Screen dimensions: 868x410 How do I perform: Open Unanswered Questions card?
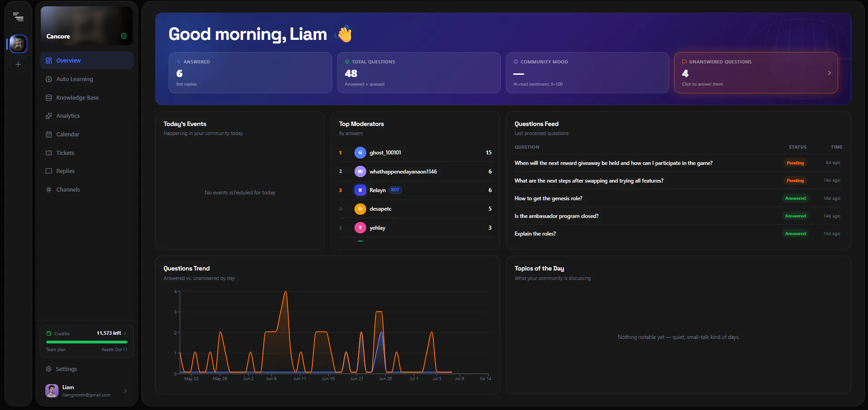coord(756,73)
